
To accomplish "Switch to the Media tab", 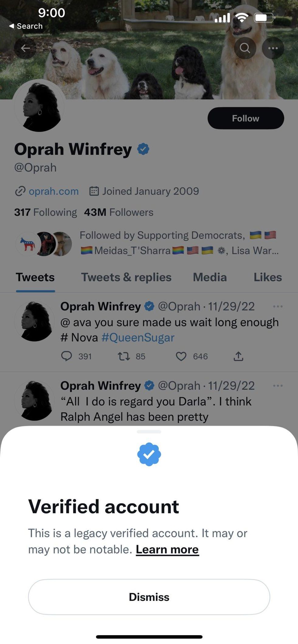I will pyautogui.click(x=210, y=277).
